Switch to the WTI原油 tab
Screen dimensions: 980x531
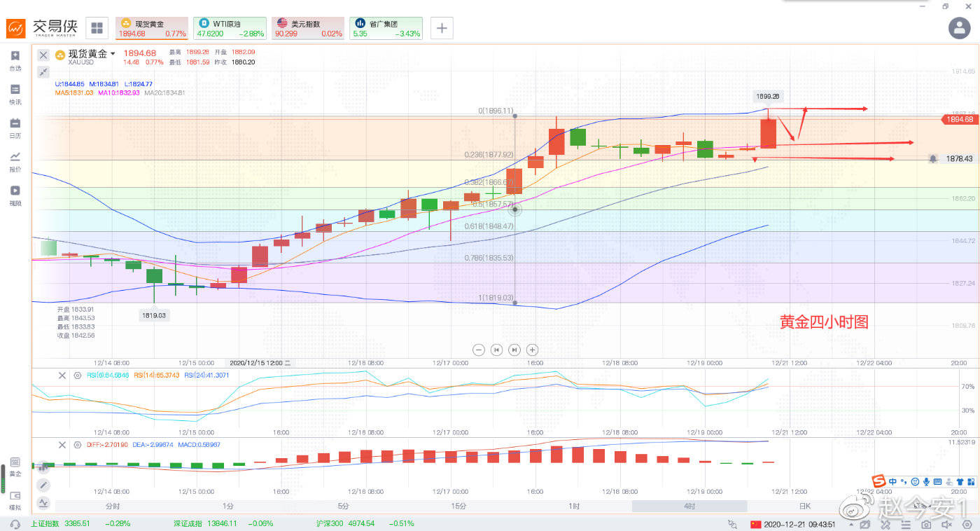click(x=230, y=28)
